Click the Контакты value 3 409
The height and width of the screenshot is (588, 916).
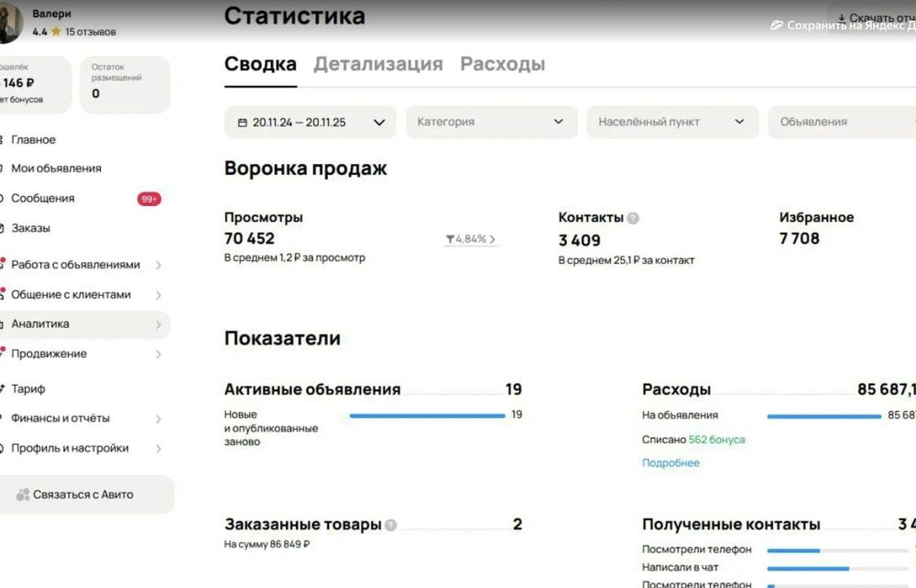[579, 240]
